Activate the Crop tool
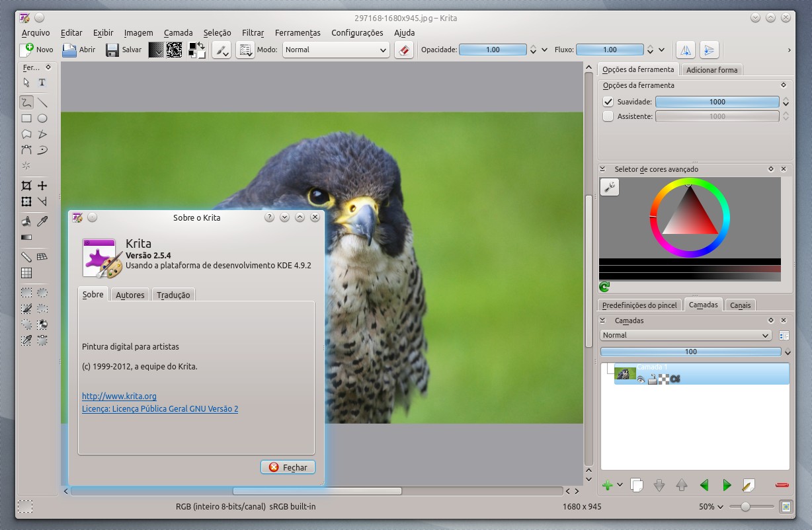812x530 pixels. (x=25, y=186)
